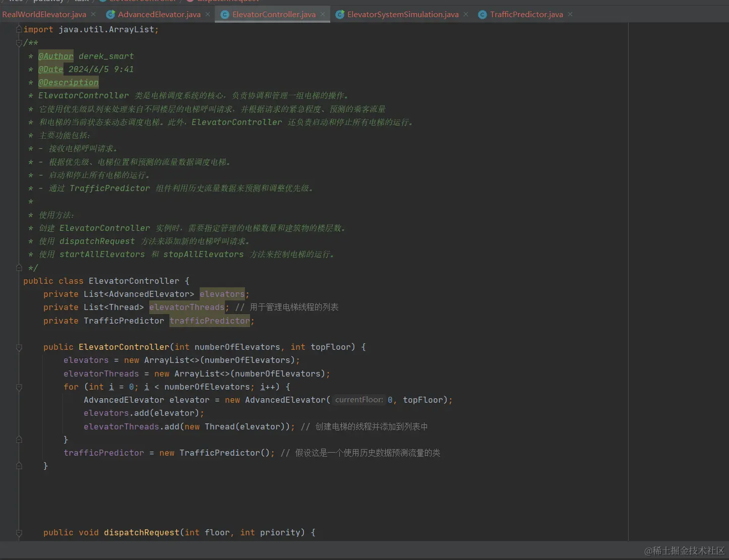Click the @Author Javadoc tag
Screen dimensions: 729x560
(x=56, y=56)
